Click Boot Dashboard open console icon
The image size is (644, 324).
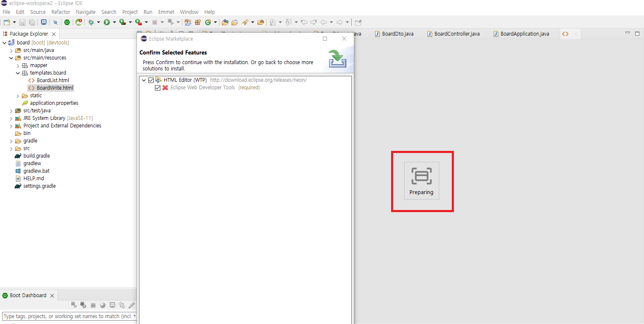click(x=112, y=305)
